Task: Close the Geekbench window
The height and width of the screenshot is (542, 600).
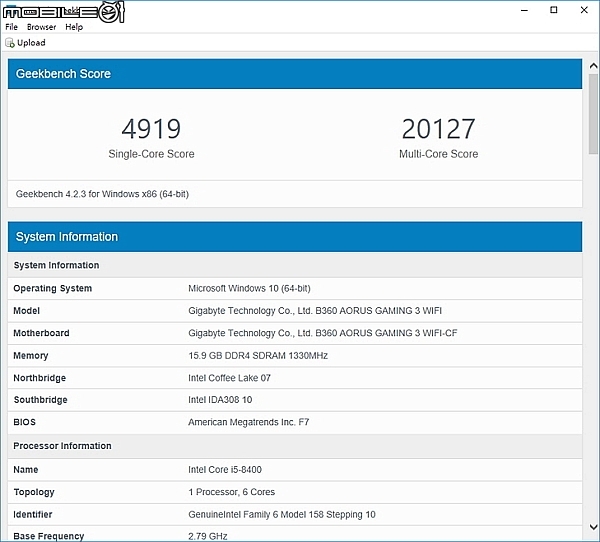Action: point(584,10)
